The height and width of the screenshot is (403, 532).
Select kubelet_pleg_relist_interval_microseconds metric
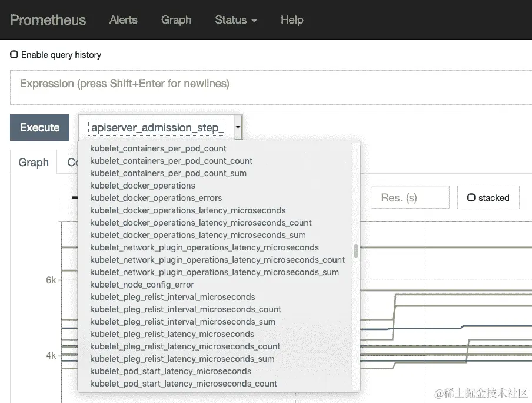pos(172,297)
